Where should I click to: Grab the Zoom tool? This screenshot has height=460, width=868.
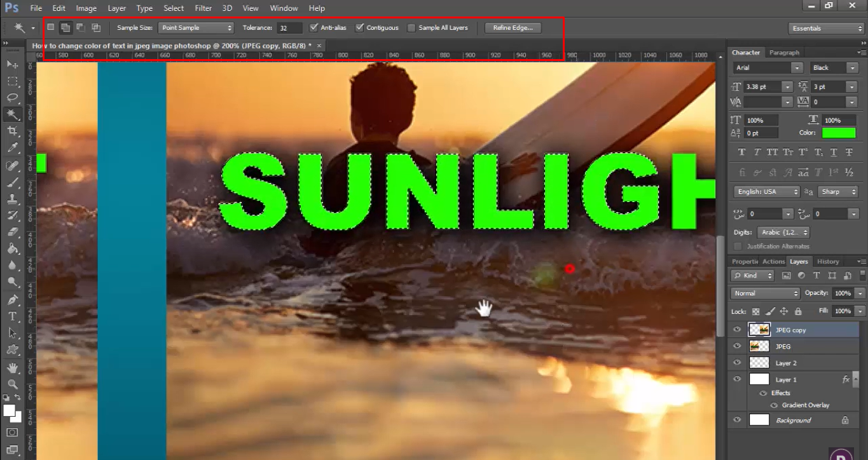coord(11,384)
